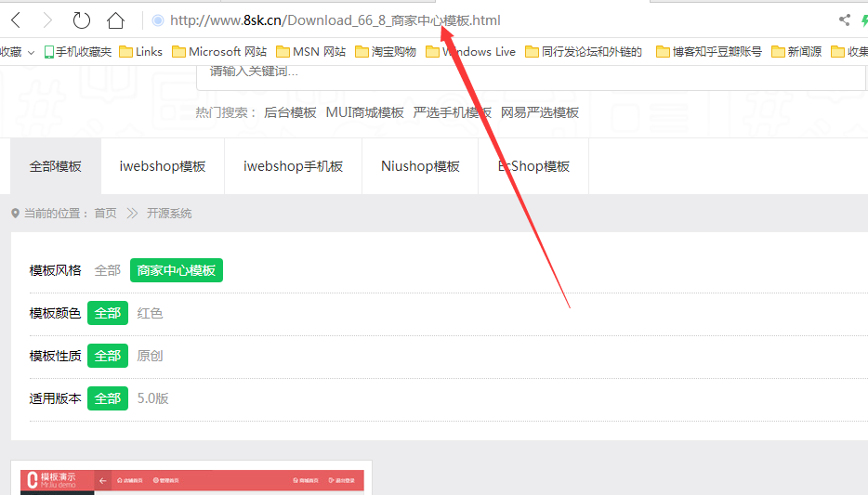Open the 淘宝购物 bookmark folder
This screenshot has width=868, height=495.
pos(386,52)
